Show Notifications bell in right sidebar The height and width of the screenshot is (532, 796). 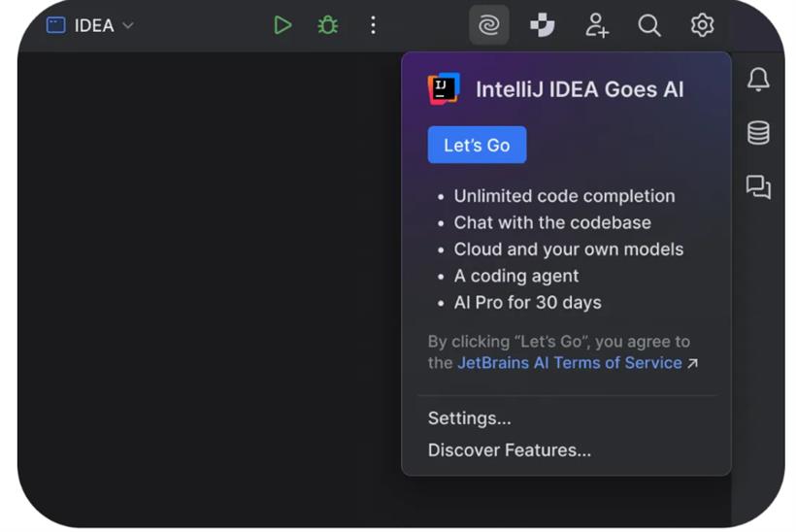(758, 80)
